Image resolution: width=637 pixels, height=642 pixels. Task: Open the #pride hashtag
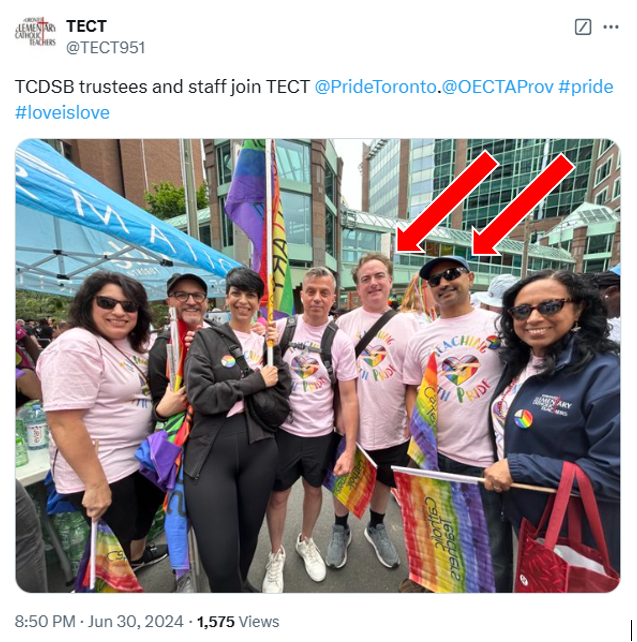[x=586, y=87]
